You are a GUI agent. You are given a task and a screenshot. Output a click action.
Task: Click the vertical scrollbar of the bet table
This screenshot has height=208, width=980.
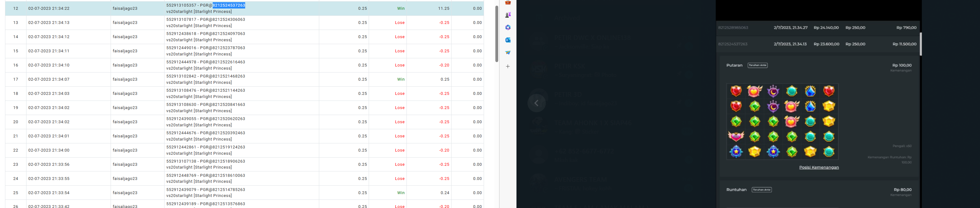[x=497, y=34]
